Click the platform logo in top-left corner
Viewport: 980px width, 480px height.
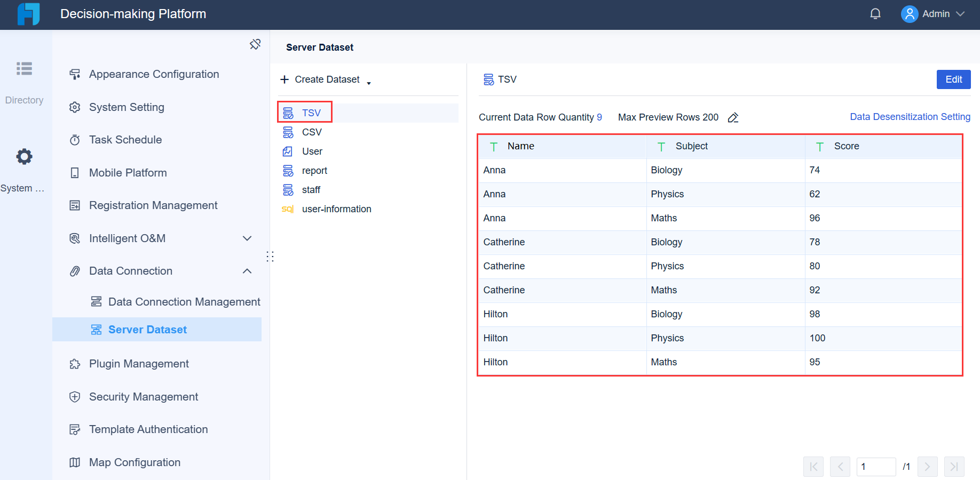point(28,14)
